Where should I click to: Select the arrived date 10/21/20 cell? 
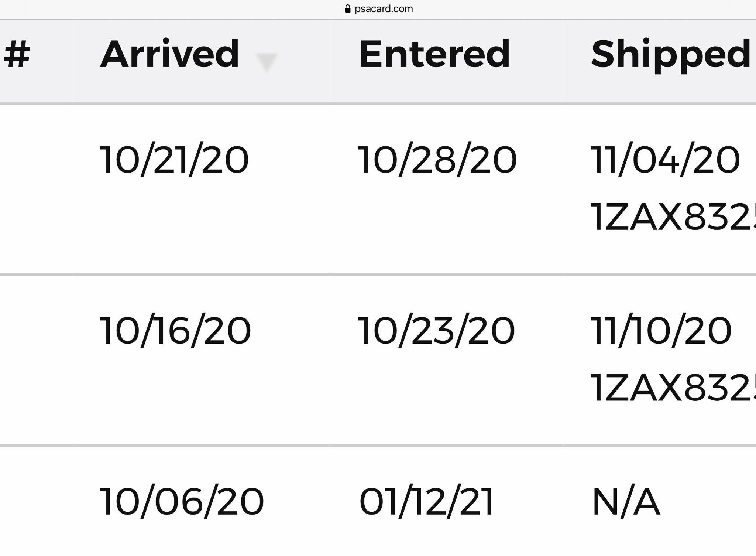(174, 160)
